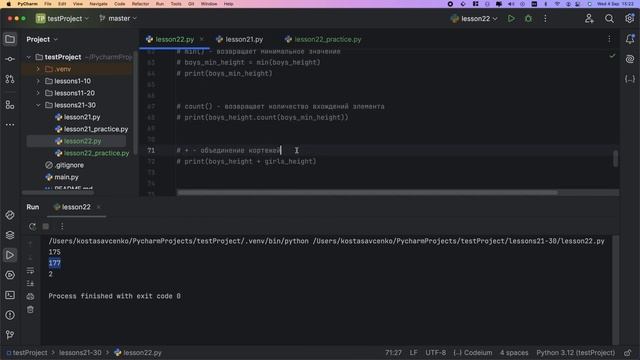The height and width of the screenshot is (360, 640).
Task: Open the Refactor menu
Action: (140, 4)
